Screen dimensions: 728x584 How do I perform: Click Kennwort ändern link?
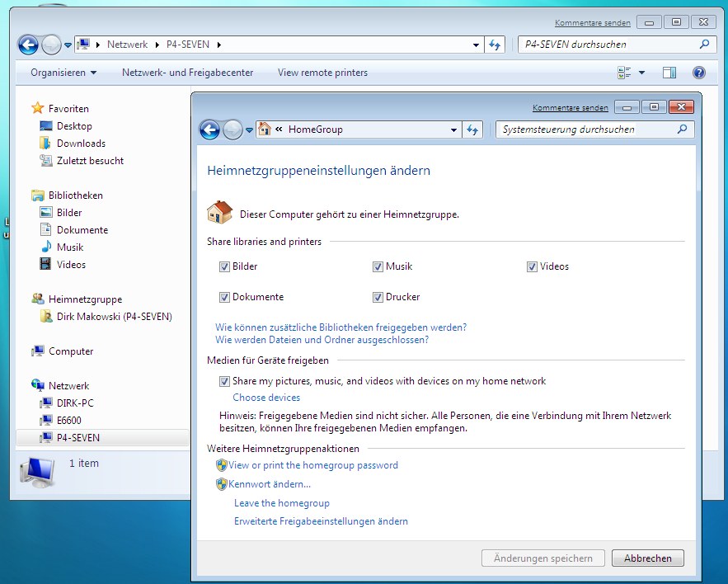click(x=270, y=484)
